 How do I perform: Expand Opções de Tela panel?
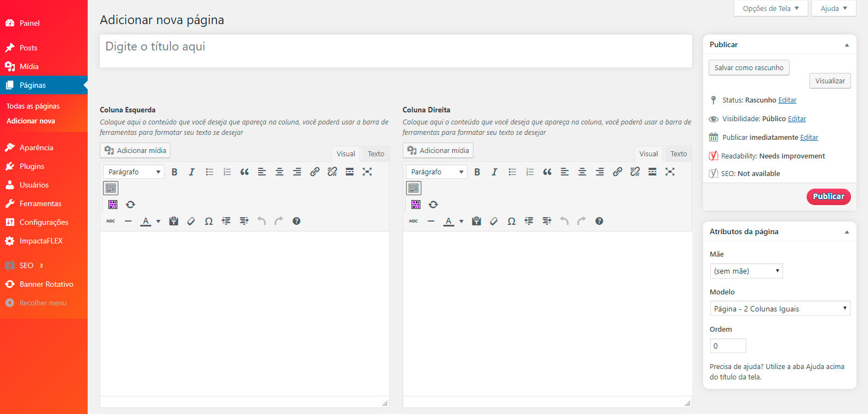771,8
